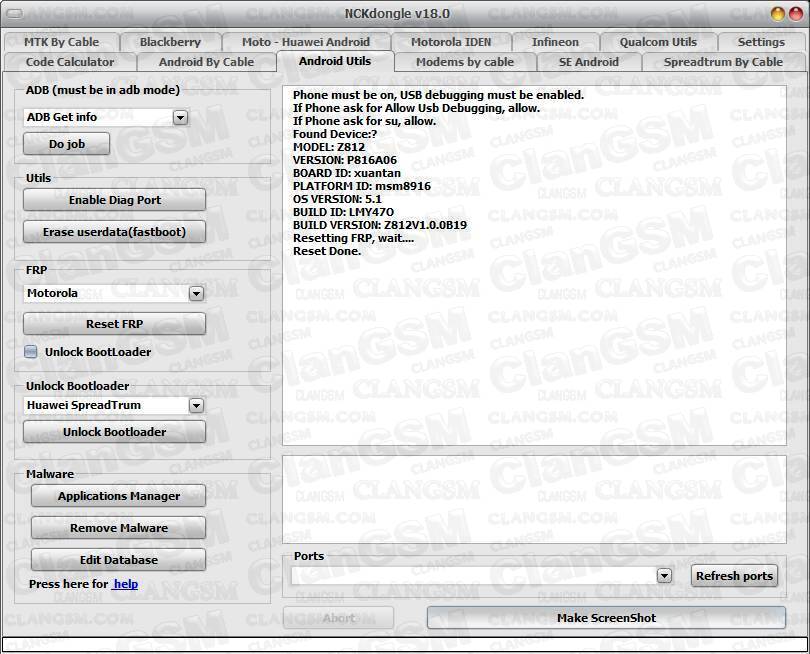Click the log line 'MODEL: Z812'

pyautogui.click(x=329, y=147)
